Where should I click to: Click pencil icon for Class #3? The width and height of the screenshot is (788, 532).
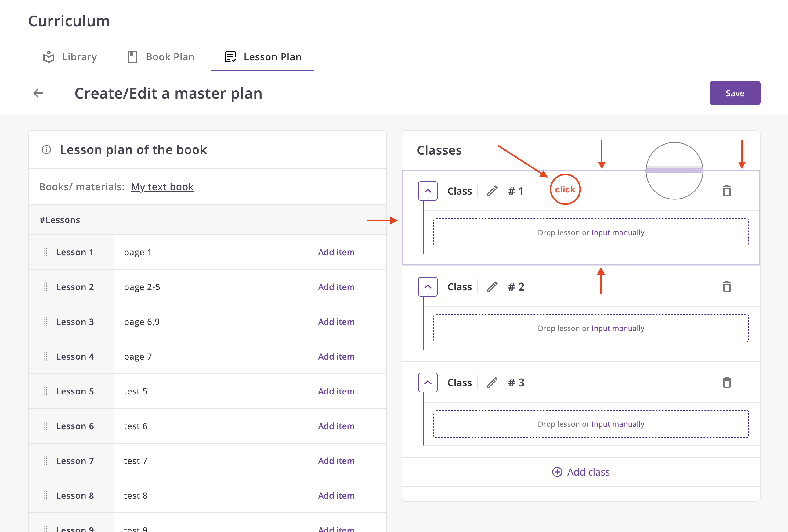[x=492, y=383]
